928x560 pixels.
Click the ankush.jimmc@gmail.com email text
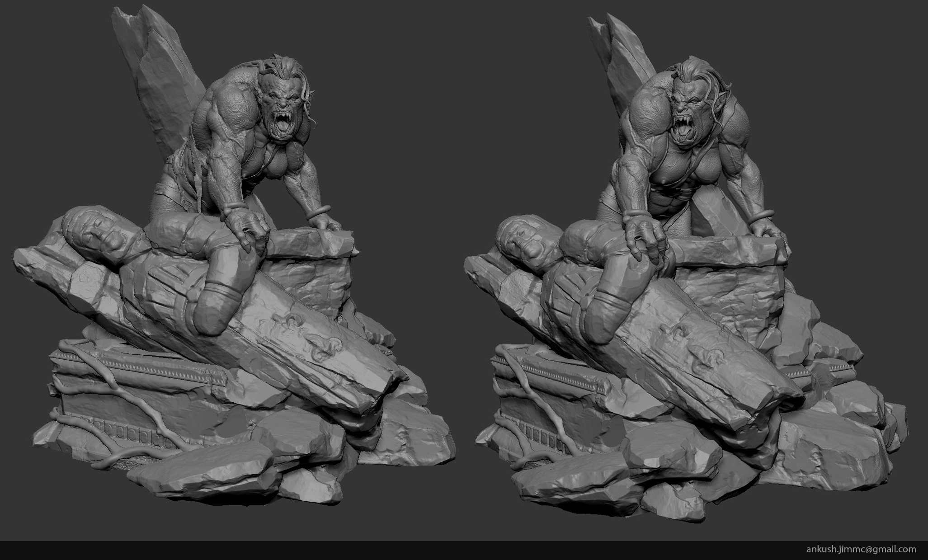tap(861, 550)
